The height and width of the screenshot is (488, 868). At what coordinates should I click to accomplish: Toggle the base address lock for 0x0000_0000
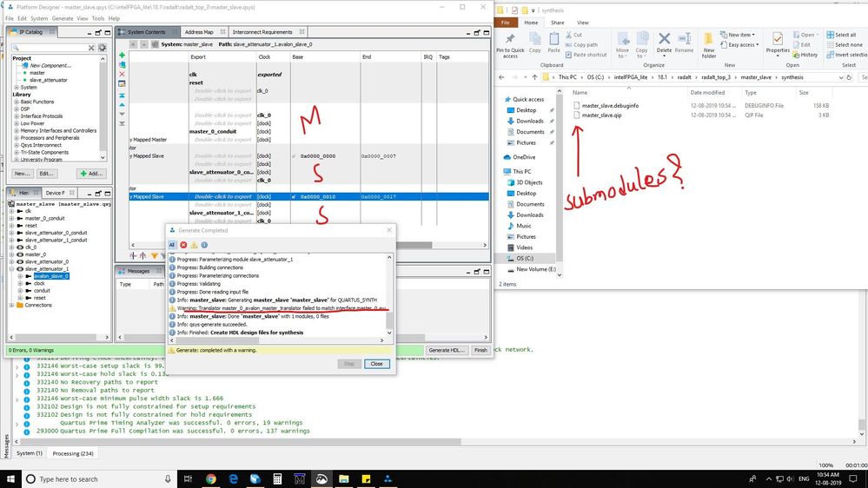click(295, 156)
